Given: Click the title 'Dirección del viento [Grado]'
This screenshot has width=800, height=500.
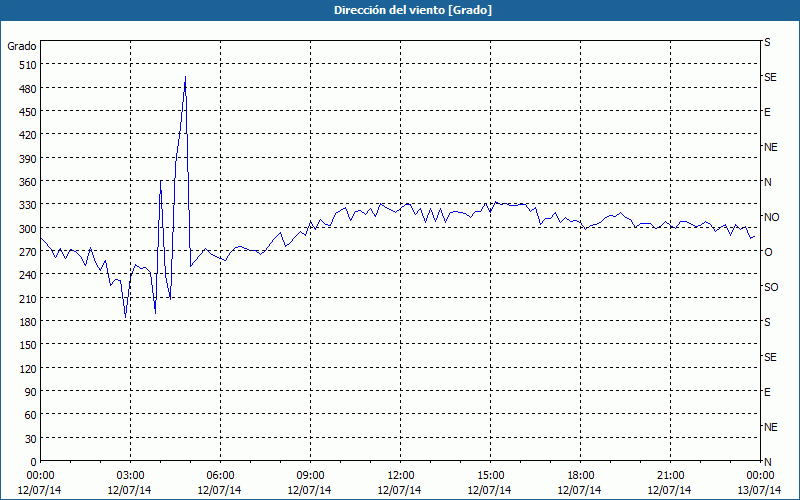Looking at the screenshot, I should coord(413,10).
